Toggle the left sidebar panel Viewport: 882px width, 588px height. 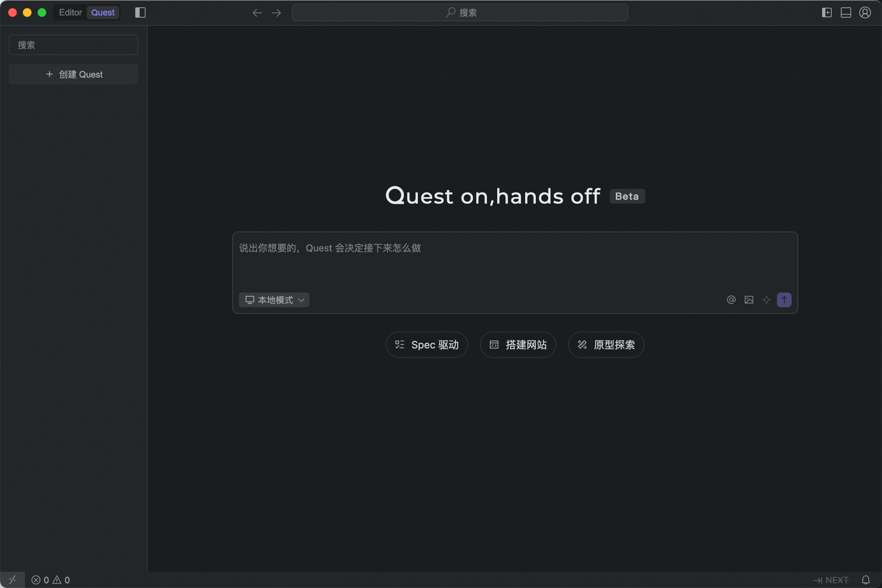(140, 13)
